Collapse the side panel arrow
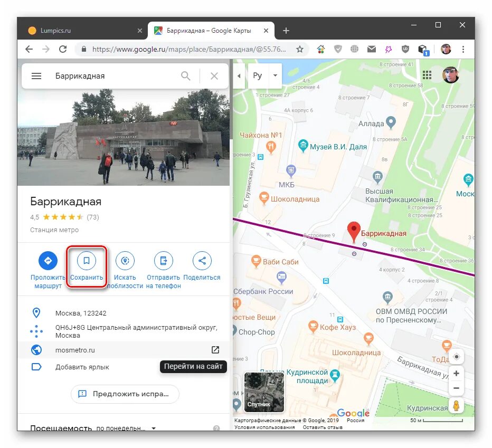 pyautogui.click(x=239, y=76)
